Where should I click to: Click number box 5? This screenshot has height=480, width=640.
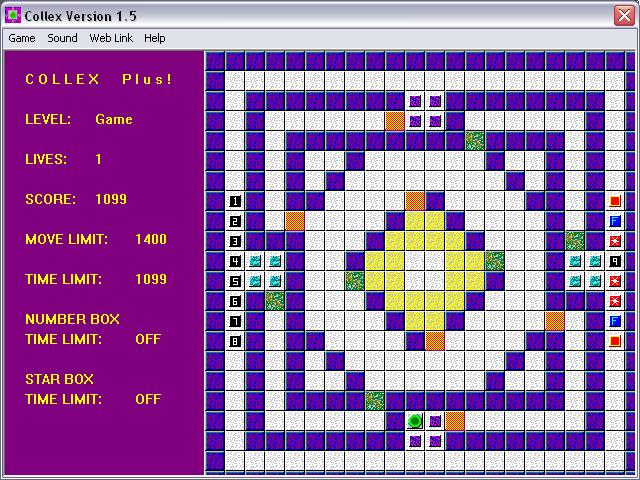pos(235,281)
